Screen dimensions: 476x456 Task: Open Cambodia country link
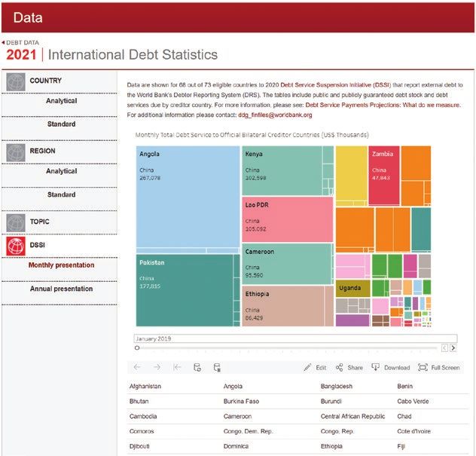[143, 416]
